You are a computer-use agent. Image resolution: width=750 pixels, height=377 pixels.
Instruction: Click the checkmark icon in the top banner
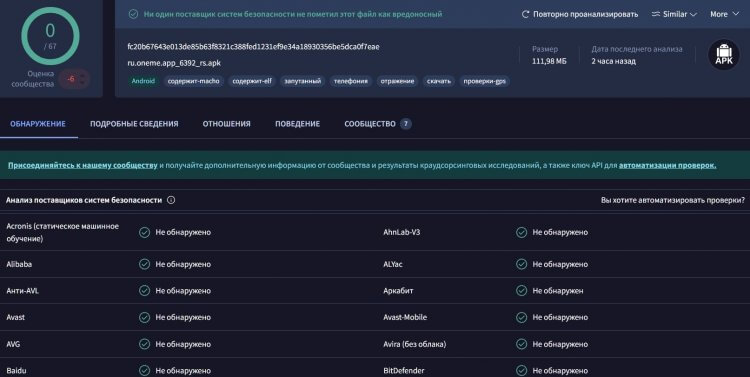coord(133,14)
